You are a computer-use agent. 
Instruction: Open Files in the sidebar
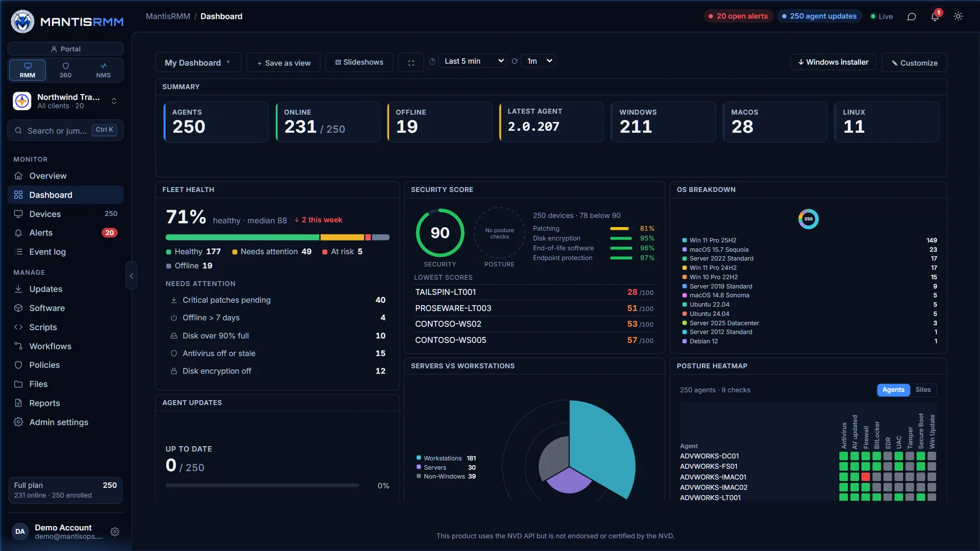pyautogui.click(x=66, y=384)
